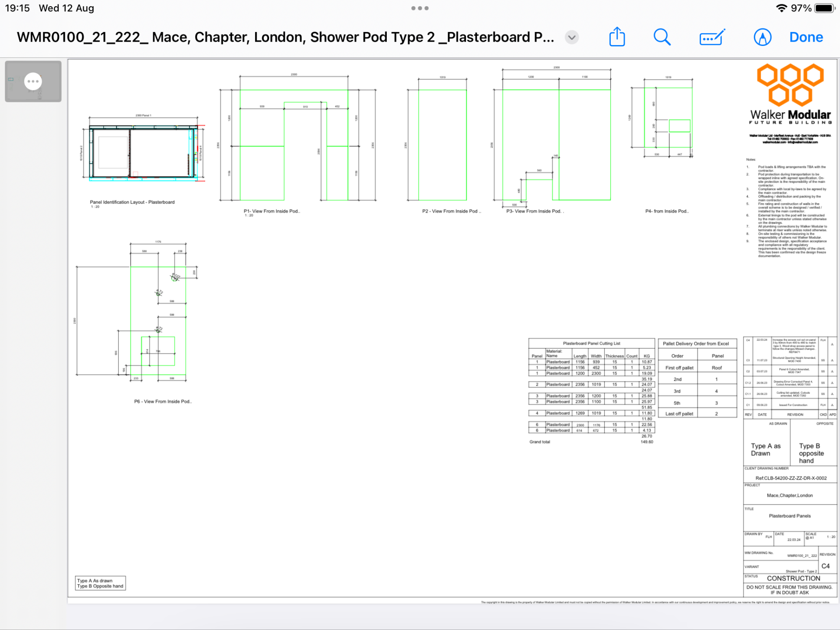Tap 'P3- View From Inside Pod' caption
The image size is (840, 630).
pos(535,211)
